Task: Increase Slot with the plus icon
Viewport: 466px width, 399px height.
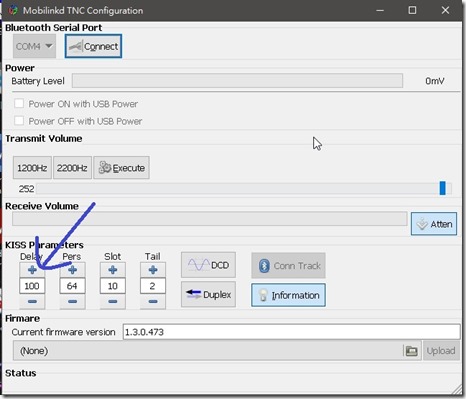Action: [x=113, y=270]
